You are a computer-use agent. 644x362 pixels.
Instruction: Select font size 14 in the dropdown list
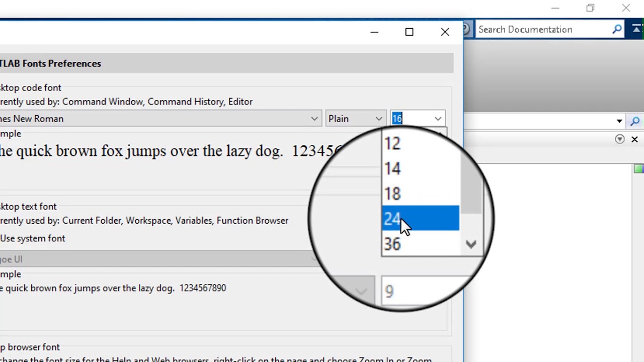point(421,168)
